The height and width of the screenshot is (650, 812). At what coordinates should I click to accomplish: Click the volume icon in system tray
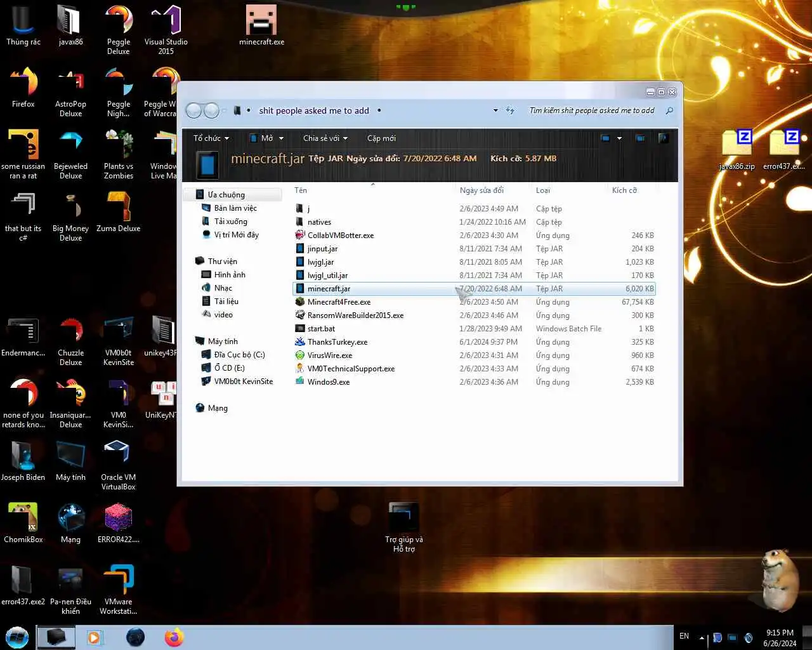(x=748, y=637)
